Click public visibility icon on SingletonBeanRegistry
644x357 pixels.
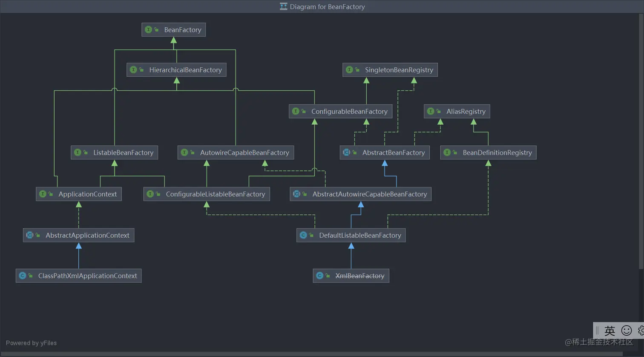point(357,69)
